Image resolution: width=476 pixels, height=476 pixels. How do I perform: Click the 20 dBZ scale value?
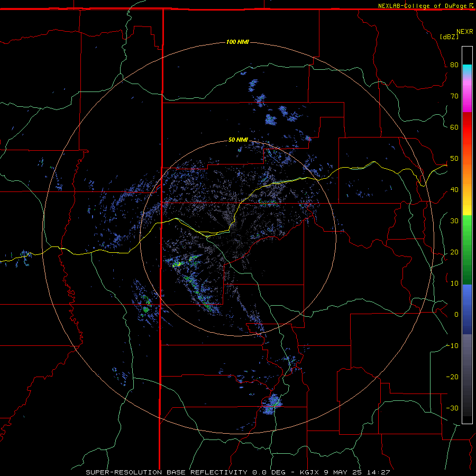tap(454, 252)
